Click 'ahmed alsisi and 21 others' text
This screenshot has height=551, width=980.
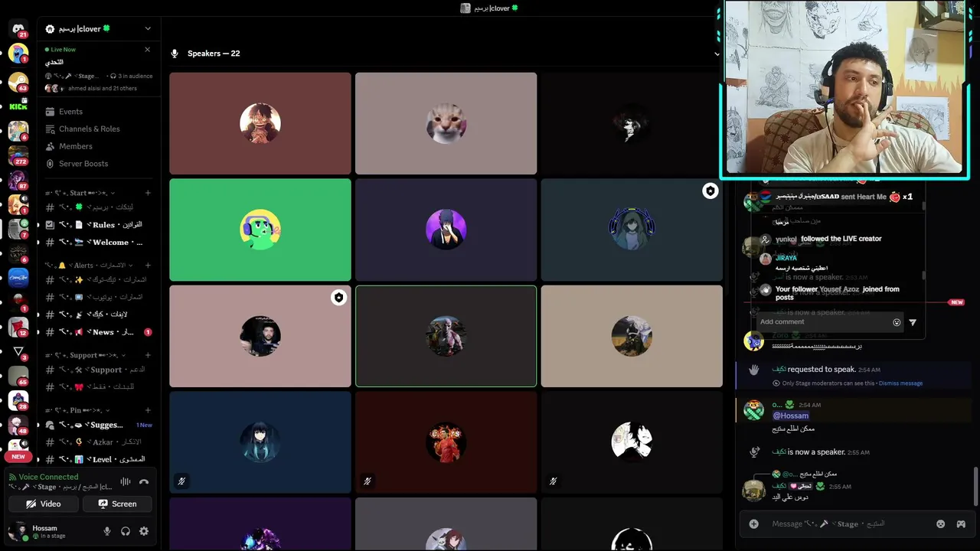[x=103, y=88]
